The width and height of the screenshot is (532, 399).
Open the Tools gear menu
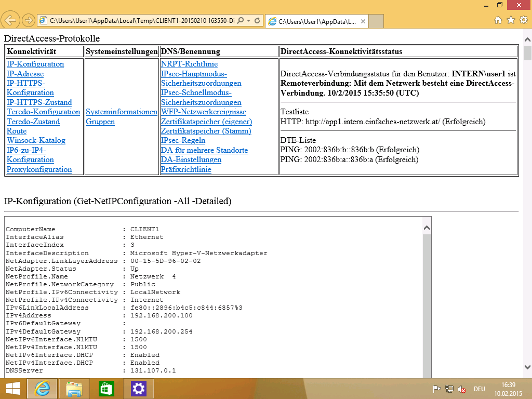click(x=524, y=20)
